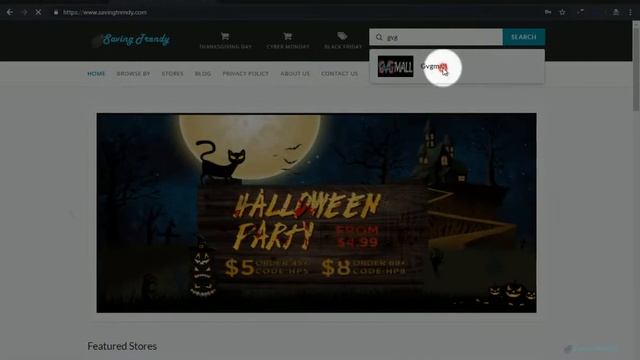Open the CONTACT US page
The height and width of the screenshot is (360, 640).
339,74
